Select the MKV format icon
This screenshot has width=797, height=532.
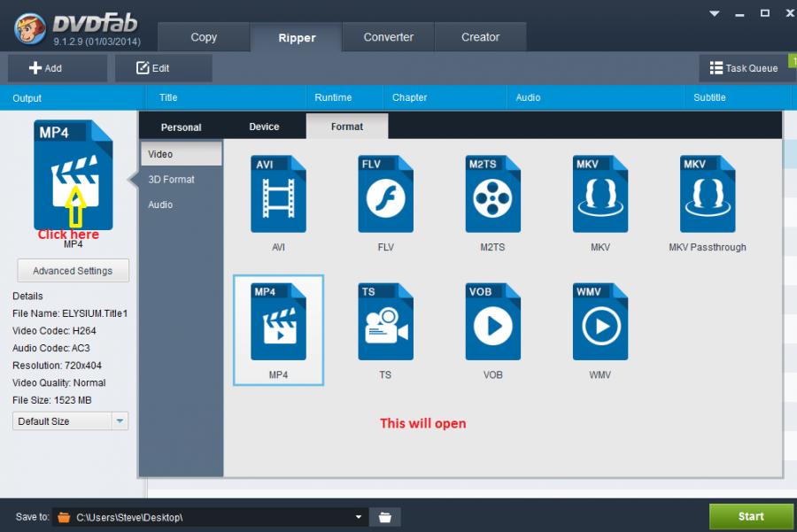[600, 195]
